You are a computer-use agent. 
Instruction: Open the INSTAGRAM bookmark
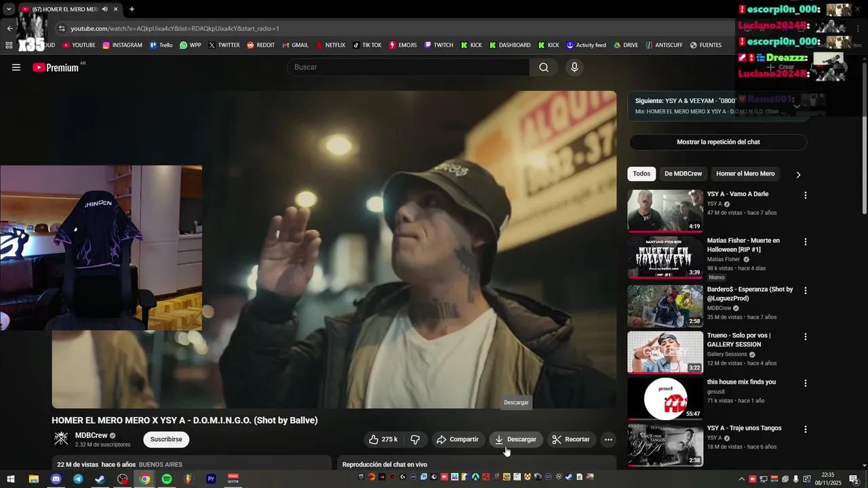(x=123, y=45)
